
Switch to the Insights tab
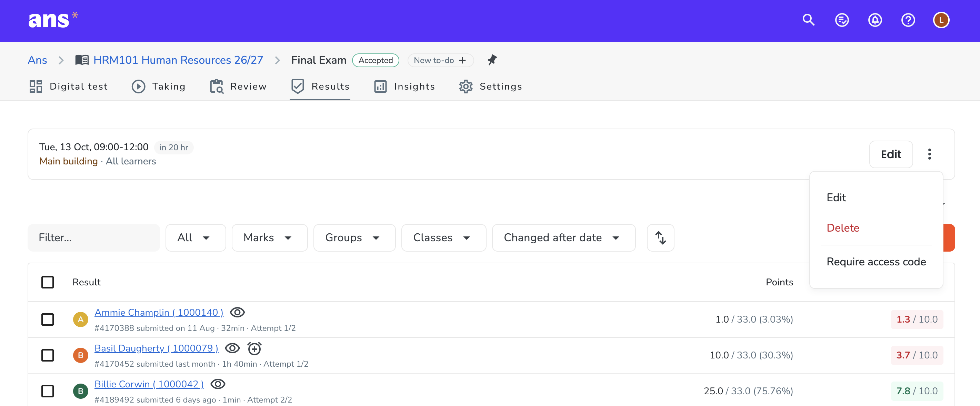[x=404, y=86]
